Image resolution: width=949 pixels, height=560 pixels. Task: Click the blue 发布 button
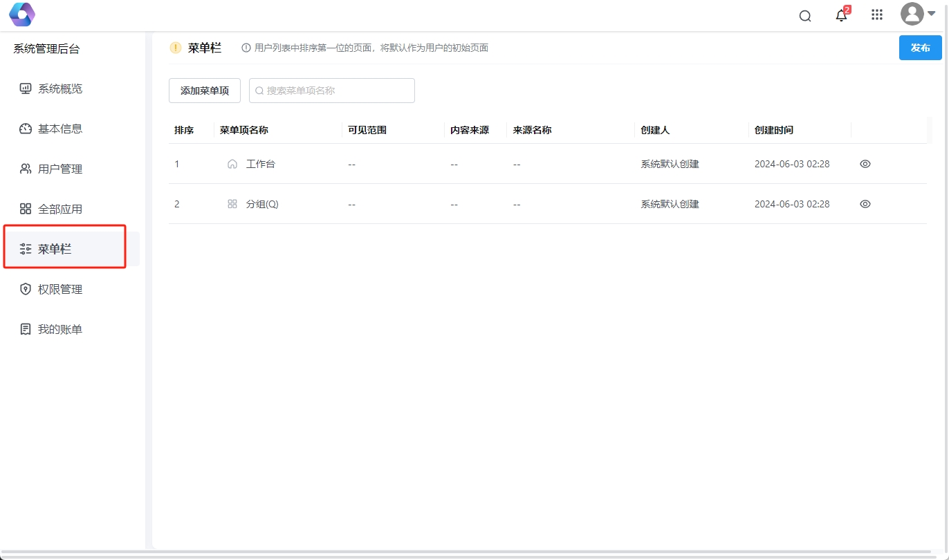(x=920, y=48)
